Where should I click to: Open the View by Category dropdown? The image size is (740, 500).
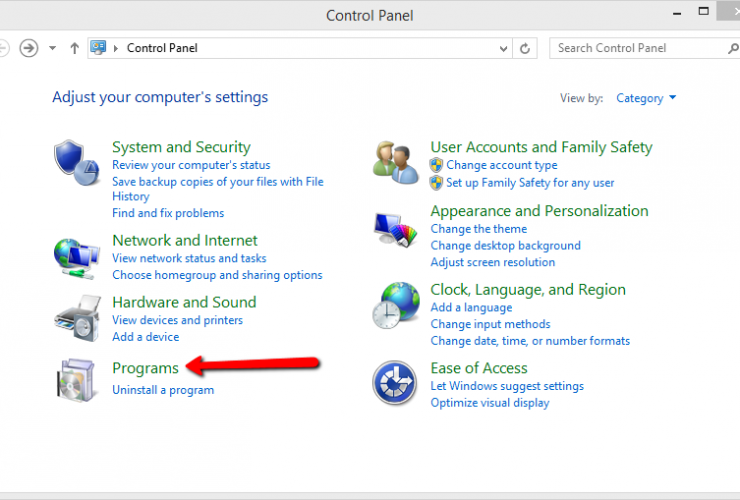tap(647, 98)
